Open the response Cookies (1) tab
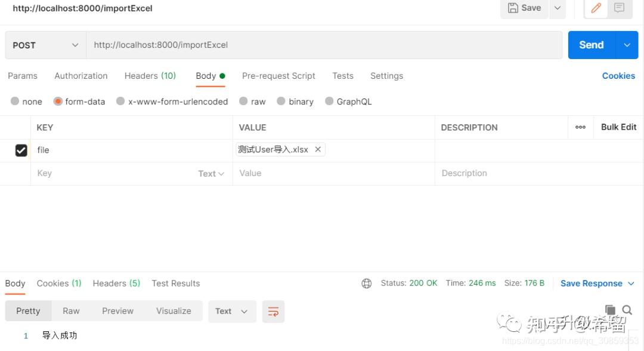This screenshot has width=644, height=351. 59,284
